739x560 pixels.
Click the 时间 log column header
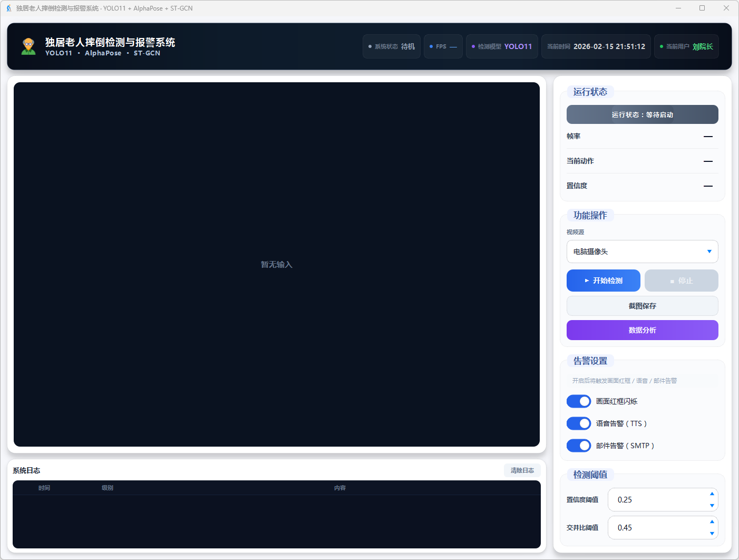click(x=44, y=488)
